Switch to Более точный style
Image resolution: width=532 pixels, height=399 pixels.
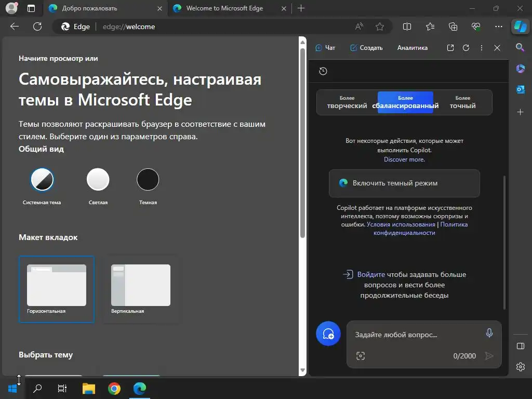[462, 102]
